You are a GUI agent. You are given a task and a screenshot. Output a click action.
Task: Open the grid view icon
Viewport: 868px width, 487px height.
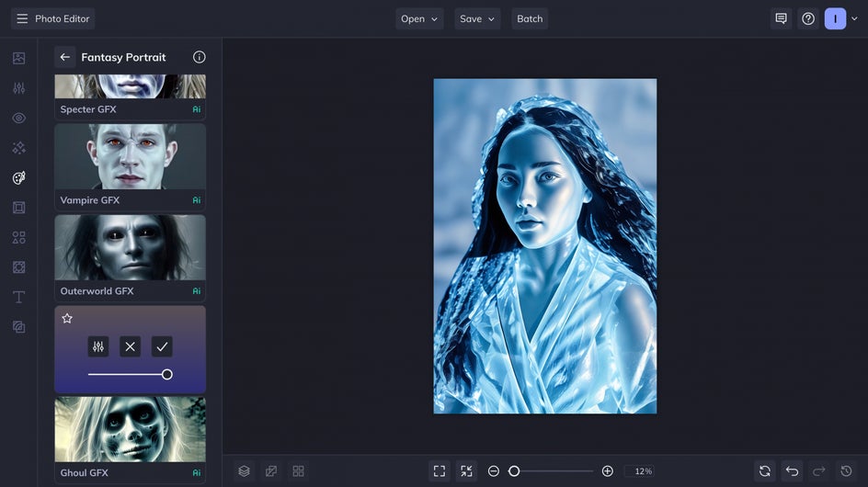tap(298, 471)
